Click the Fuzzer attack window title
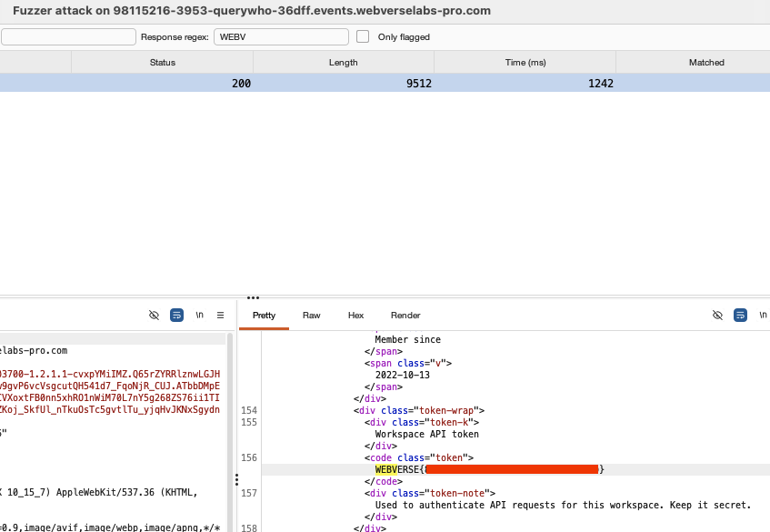 tap(252, 11)
